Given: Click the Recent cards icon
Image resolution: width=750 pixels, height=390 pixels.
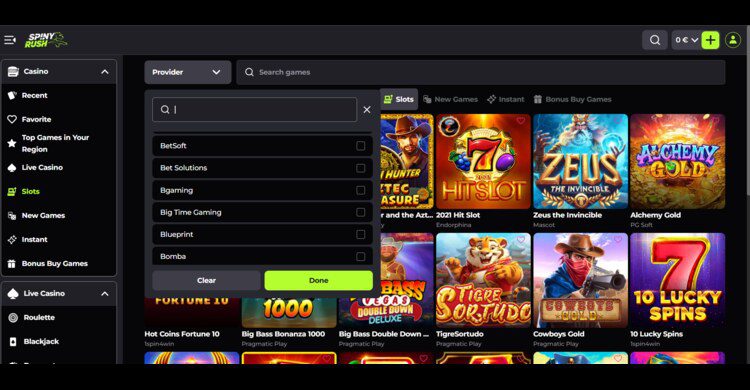Looking at the screenshot, I should pos(12,96).
